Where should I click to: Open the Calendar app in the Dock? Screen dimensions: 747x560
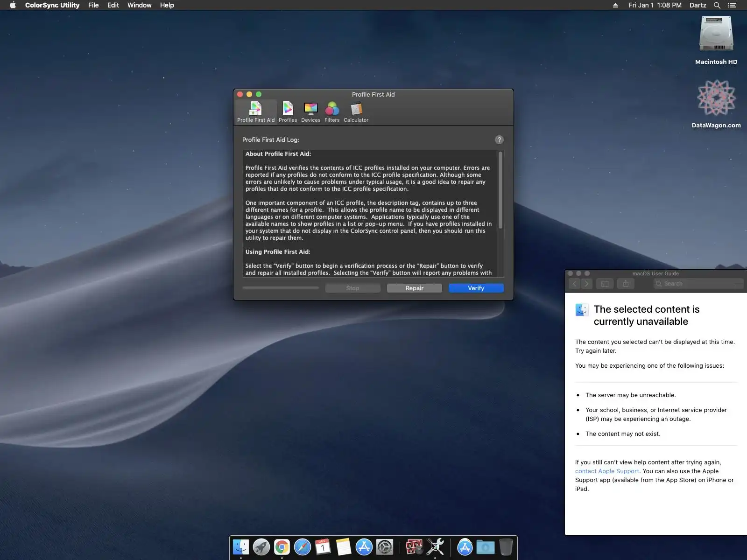point(323,547)
